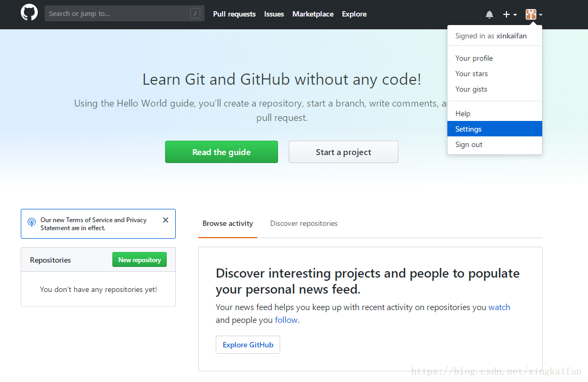
Task: Focus the Search or jump to field
Action: (125, 13)
